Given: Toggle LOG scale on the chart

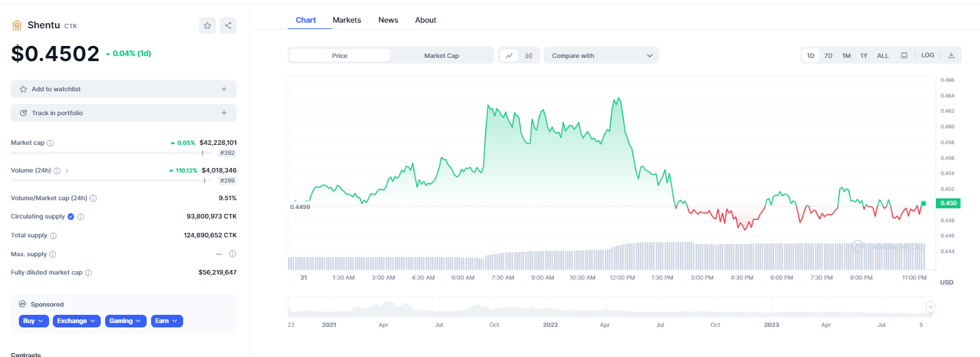Looking at the screenshot, I should click(x=927, y=55).
